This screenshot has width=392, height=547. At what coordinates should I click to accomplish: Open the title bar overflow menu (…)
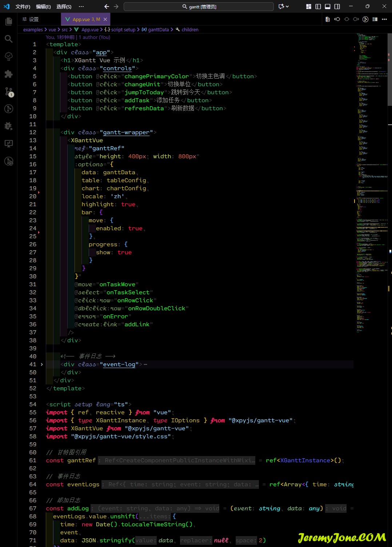click(x=81, y=7)
